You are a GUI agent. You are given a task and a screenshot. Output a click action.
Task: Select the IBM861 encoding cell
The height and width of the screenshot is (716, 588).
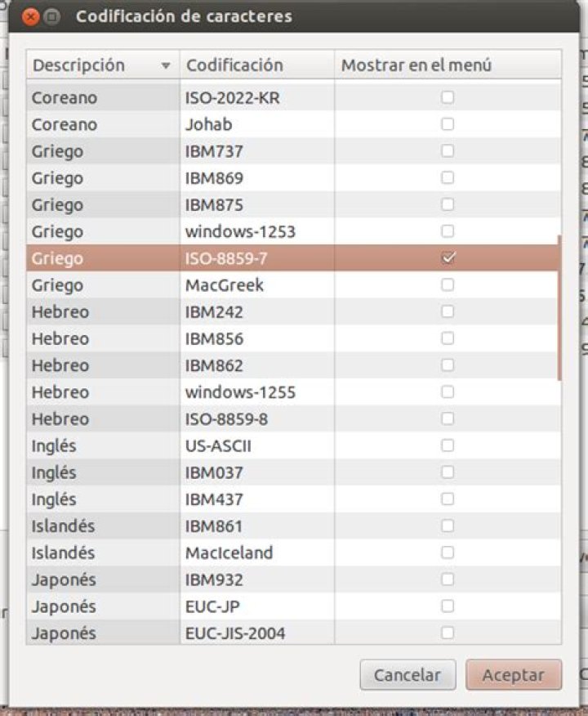[x=257, y=526]
